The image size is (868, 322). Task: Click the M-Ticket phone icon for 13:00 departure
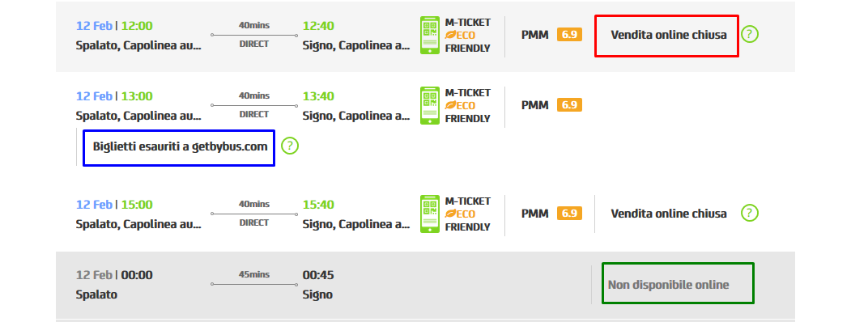point(430,105)
